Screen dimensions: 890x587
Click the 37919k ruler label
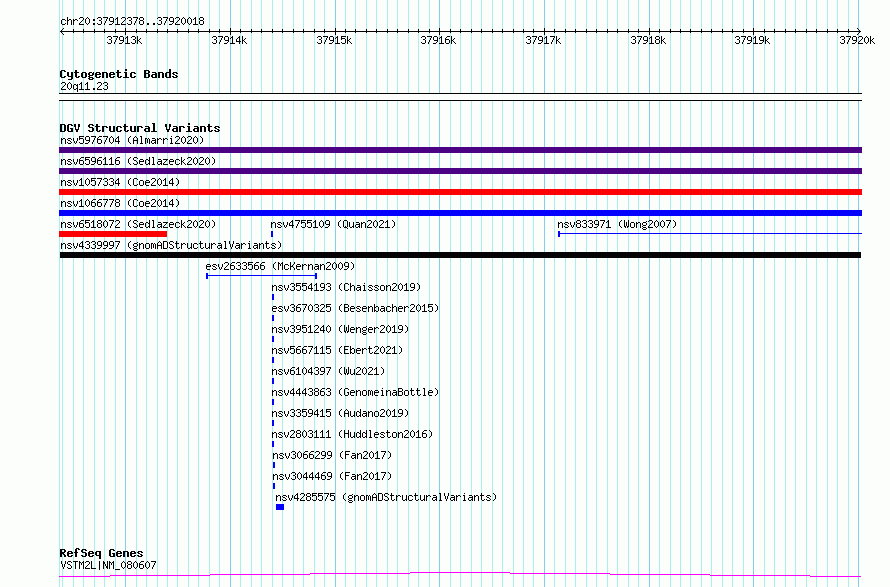click(752, 40)
